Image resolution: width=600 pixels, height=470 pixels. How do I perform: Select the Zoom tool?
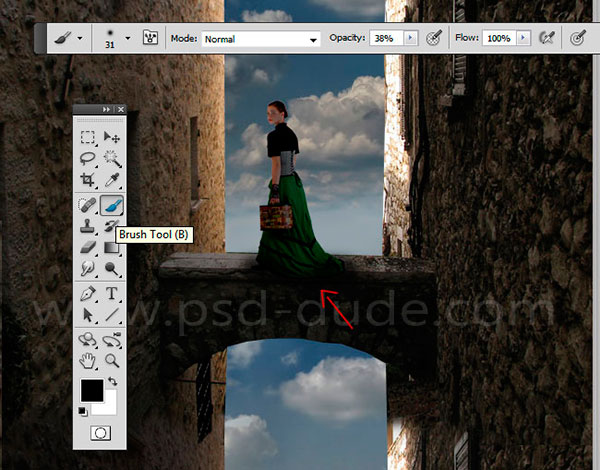pyautogui.click(x=112, y=361)
